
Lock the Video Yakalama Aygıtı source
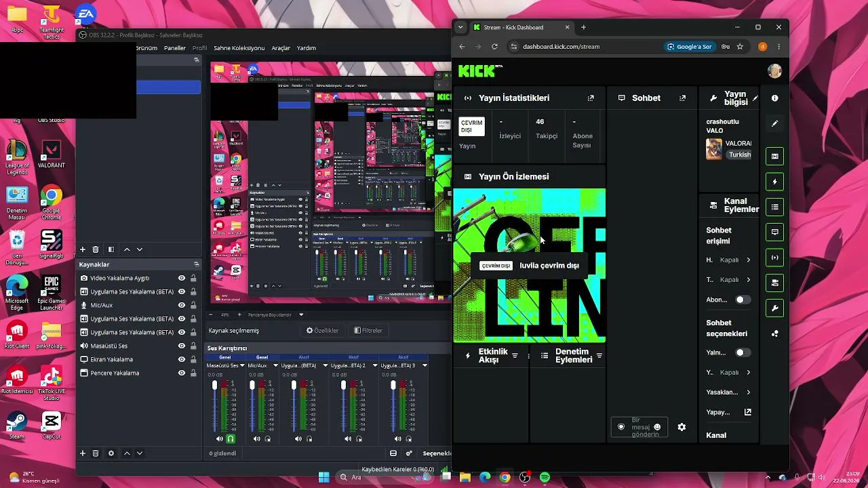pos(193,278)
